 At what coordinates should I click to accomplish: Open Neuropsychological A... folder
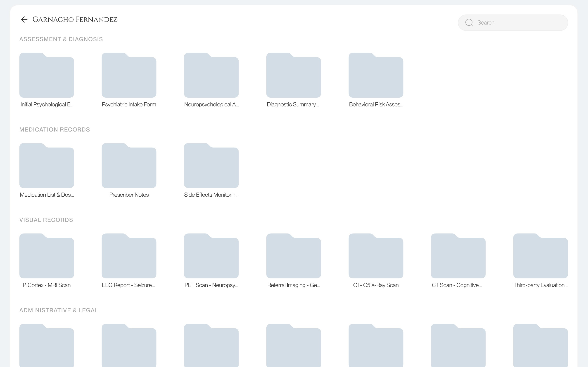[x=211, y=76]
